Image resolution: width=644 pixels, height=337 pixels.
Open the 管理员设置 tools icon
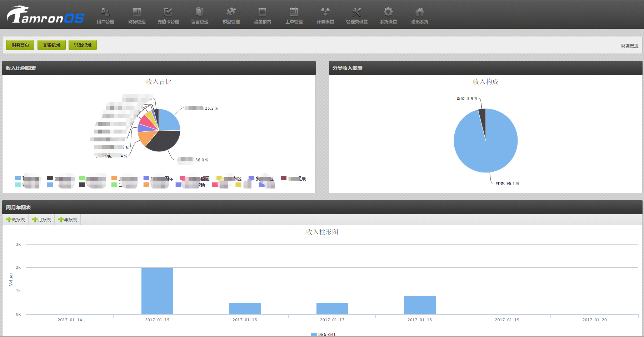coord(357,12)
